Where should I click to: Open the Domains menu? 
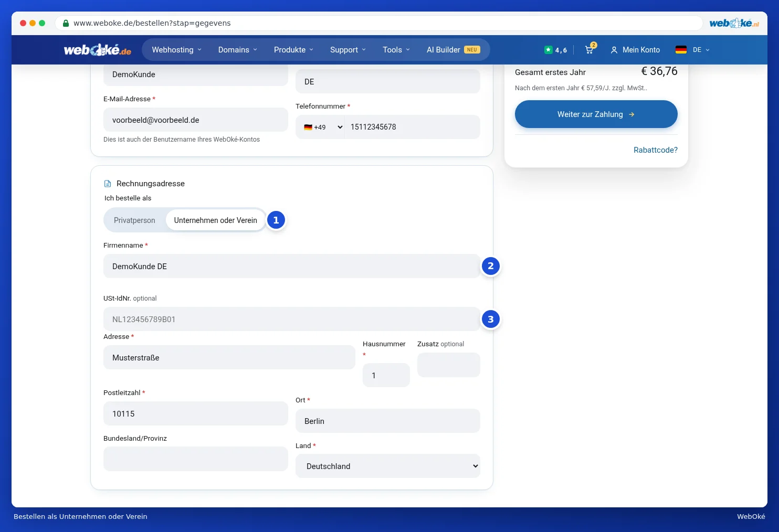pyautogui.click(x=238, y=50)
